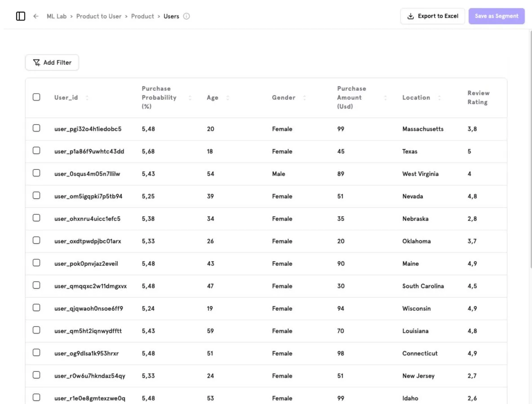Click the Nevada location cell

pyautogui.click(x=412, y=196)
